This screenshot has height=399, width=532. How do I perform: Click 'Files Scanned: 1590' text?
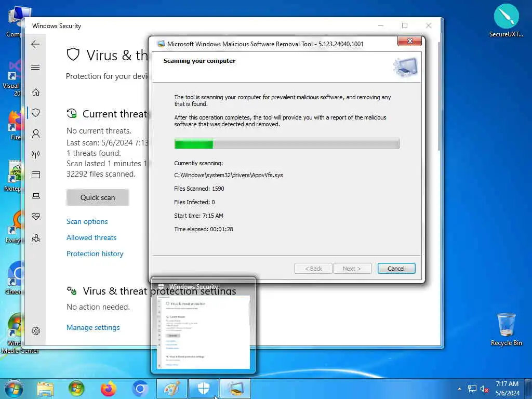click(199, 189)
